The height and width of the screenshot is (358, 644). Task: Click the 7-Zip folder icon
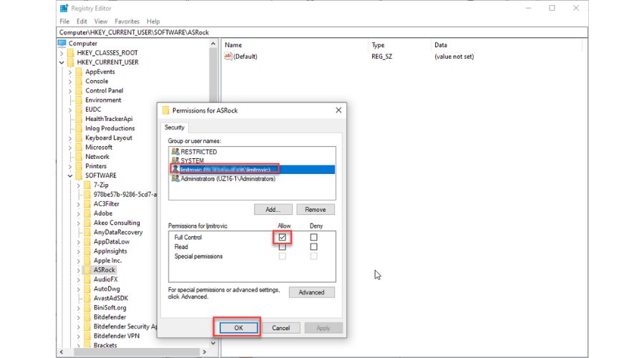[x=87, y=185]
